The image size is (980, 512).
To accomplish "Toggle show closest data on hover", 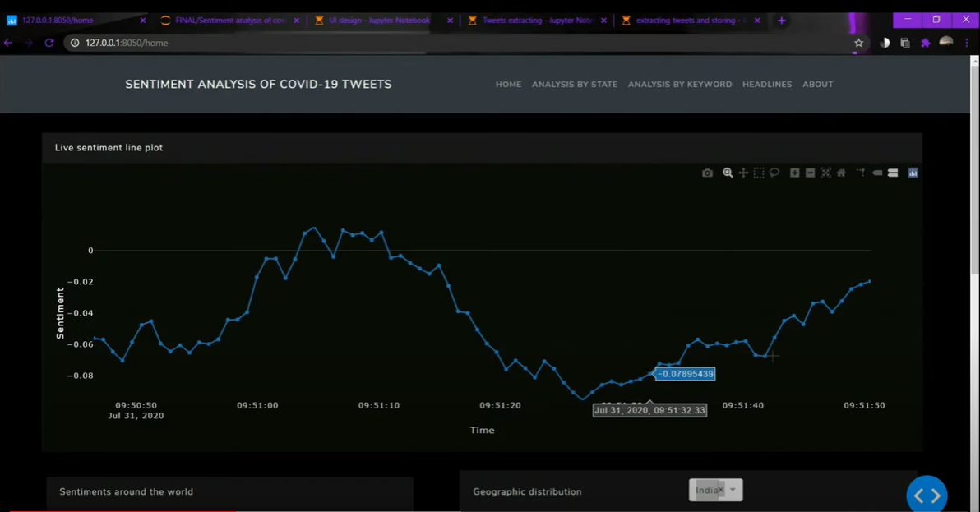I will [877, 173].
